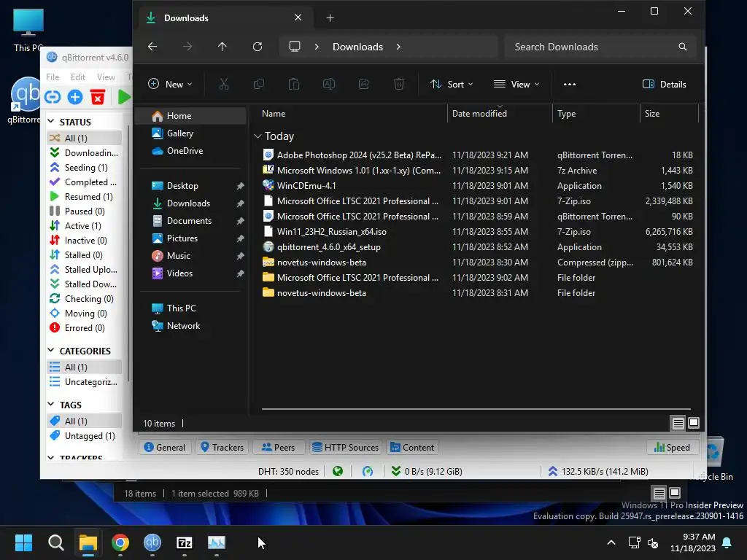This screenshot has height=560, width=747.
Task: Open the qBittorrent Edit menu
Action: (77, 77)
